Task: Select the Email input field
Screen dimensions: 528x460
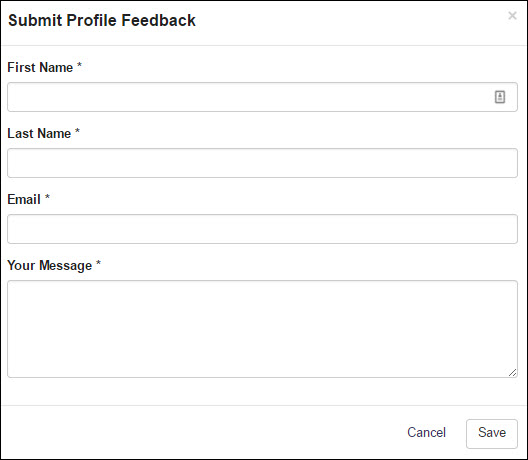Action: coord(262,229)
